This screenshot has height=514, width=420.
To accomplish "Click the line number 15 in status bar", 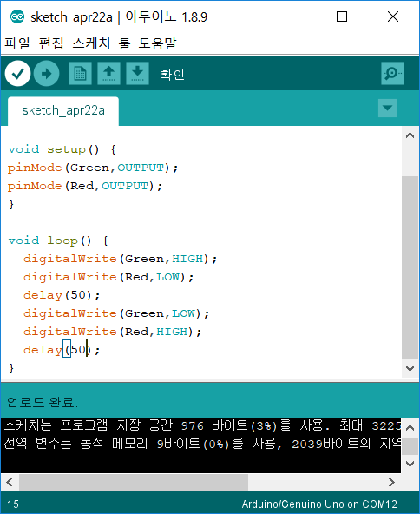I will 13,504.
